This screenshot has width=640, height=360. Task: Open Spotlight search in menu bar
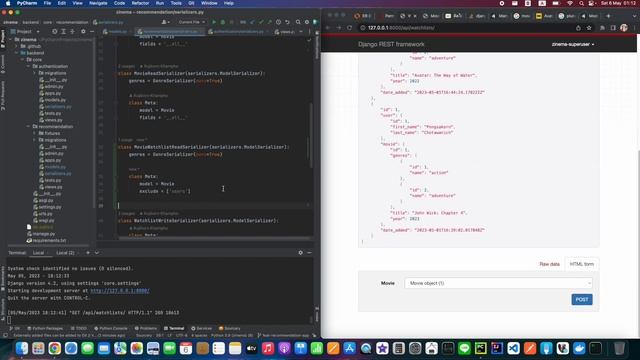[581, 3]
